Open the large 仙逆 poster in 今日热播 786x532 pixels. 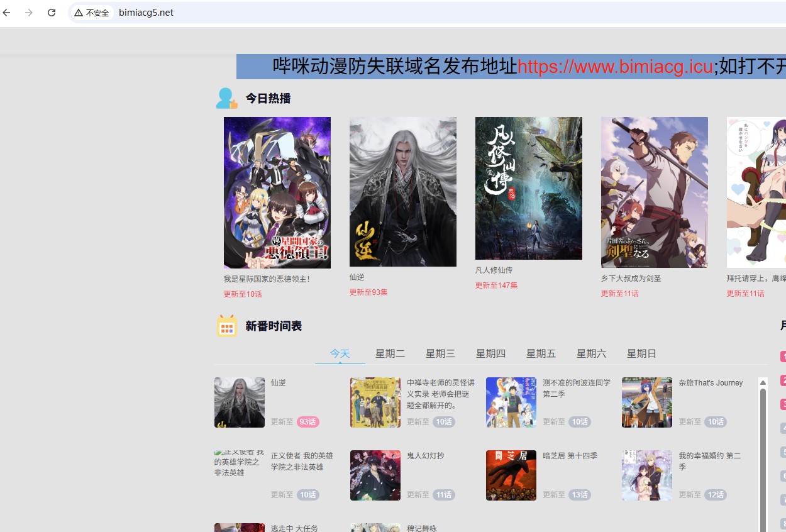[x=403, y=192]
